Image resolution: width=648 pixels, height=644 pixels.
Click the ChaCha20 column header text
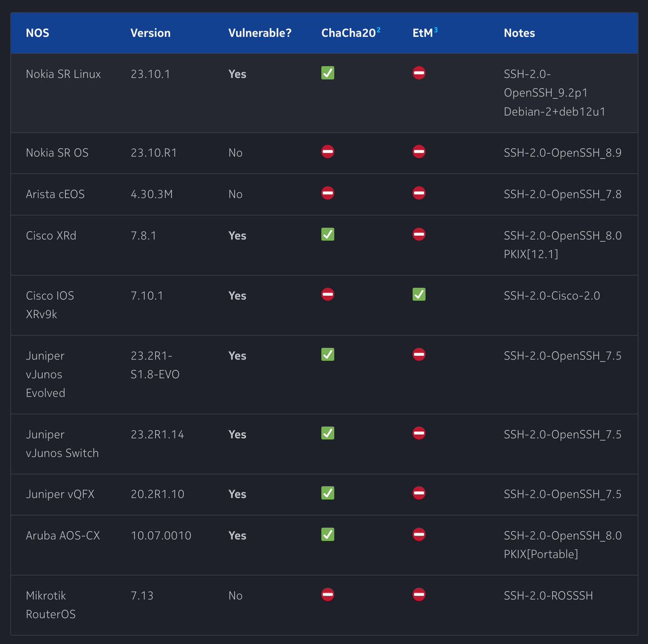click(348, 33)
